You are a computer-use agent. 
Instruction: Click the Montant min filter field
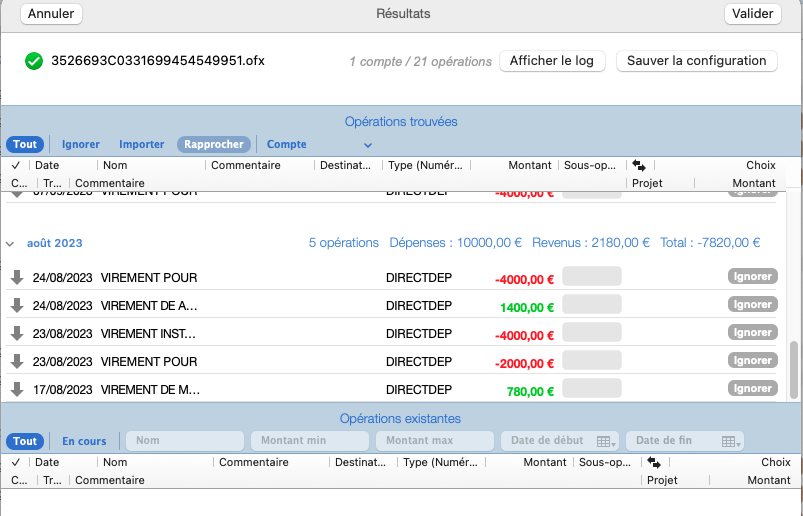point(309,441)
